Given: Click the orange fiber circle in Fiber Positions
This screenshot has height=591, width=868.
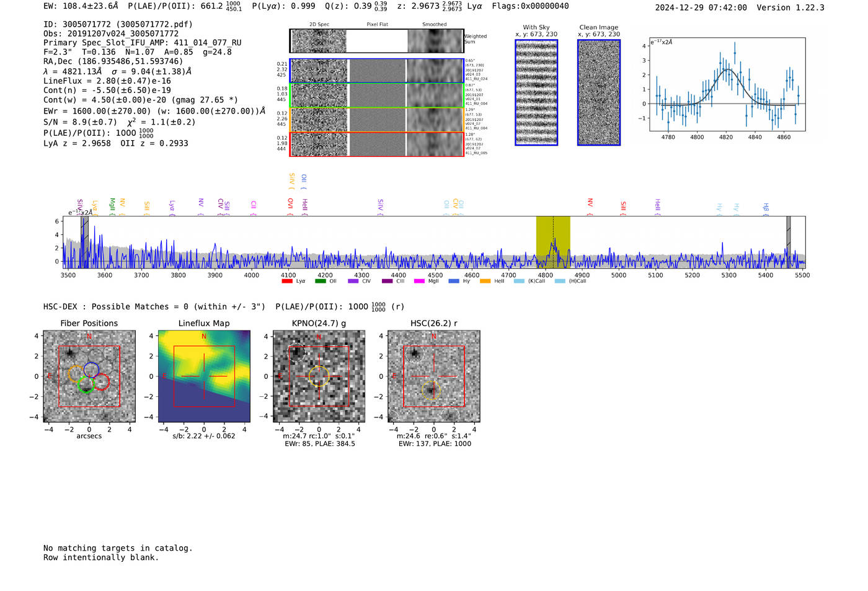Looking at the screenshot, I should (x=76, y=373).
